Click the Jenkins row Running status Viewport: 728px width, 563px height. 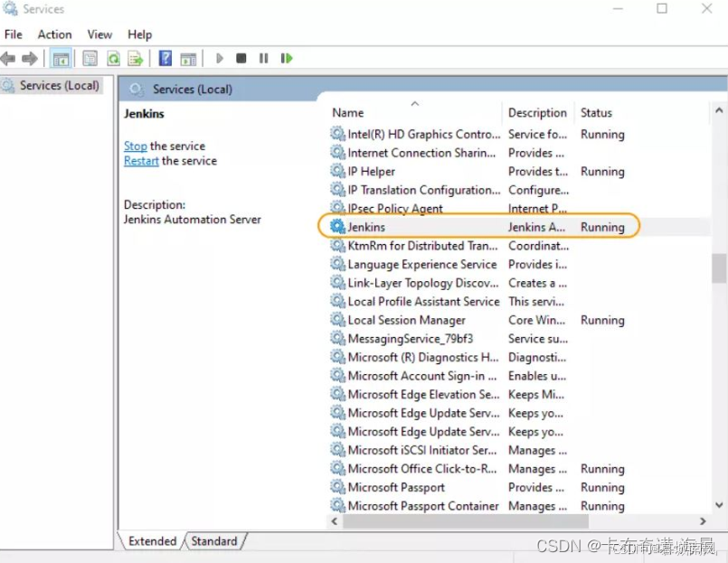pyautogui.click(x=602, y=227)
